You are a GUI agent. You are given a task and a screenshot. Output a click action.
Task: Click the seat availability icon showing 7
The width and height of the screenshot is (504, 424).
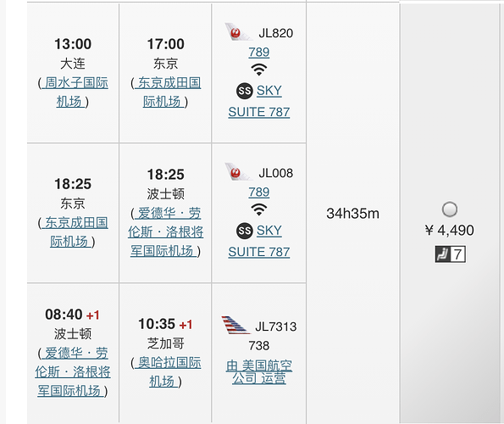click(x=450, y=254)
